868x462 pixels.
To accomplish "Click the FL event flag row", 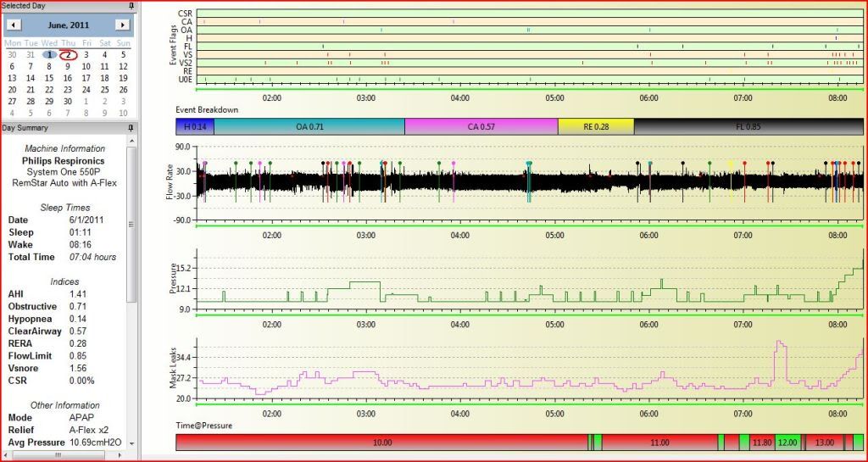I will point(530,46).
